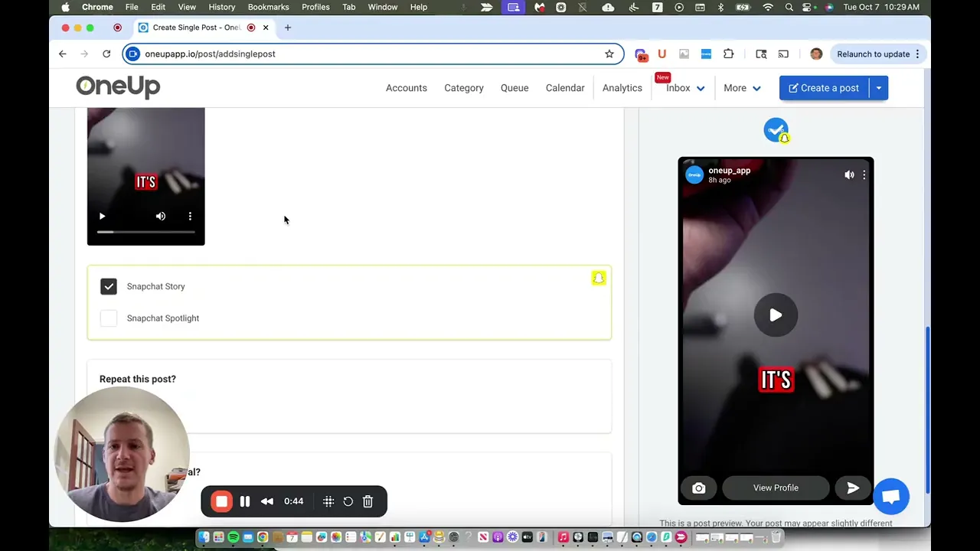Image resolution: width=980 pixels, height=551 pixels.
Task: Open the Cast media icon in the toolbar
Action: coord(783,54)
